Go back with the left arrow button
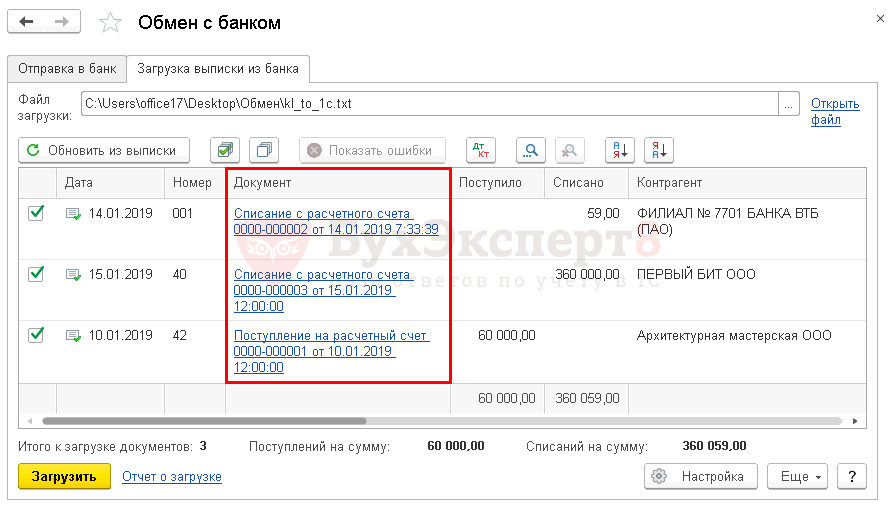Screen dimensions: 892x508 pyautogui.click(x=26, y=22)
